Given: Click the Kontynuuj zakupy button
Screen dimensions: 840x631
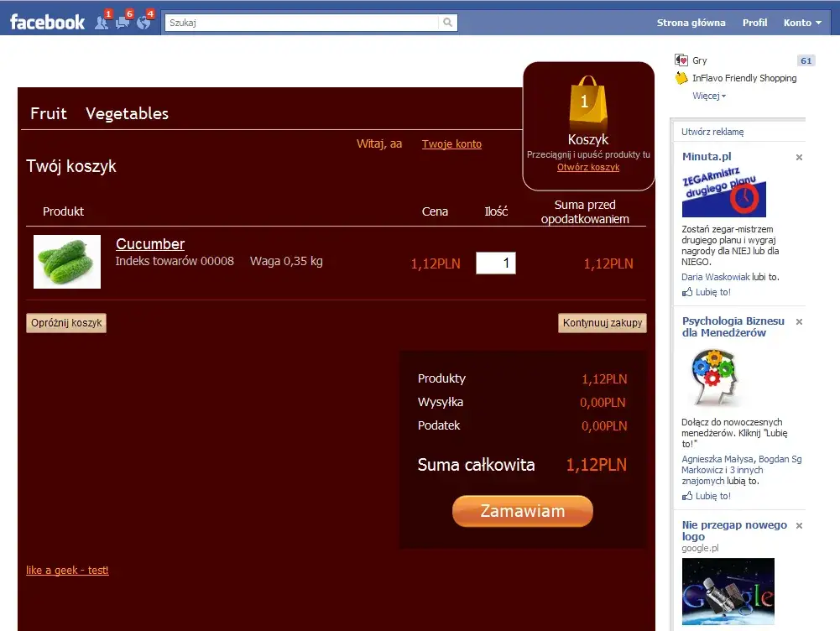Looking at the screenshot, I should (603, 323).
